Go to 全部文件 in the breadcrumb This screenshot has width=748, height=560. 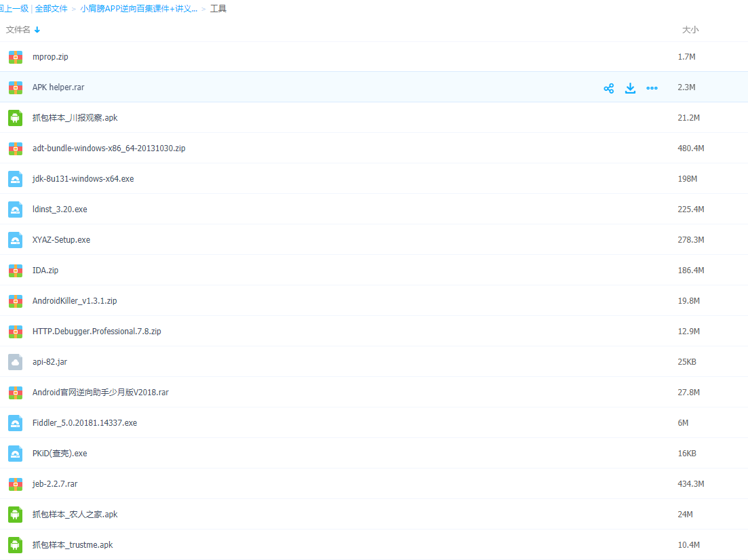pos(51,9)
